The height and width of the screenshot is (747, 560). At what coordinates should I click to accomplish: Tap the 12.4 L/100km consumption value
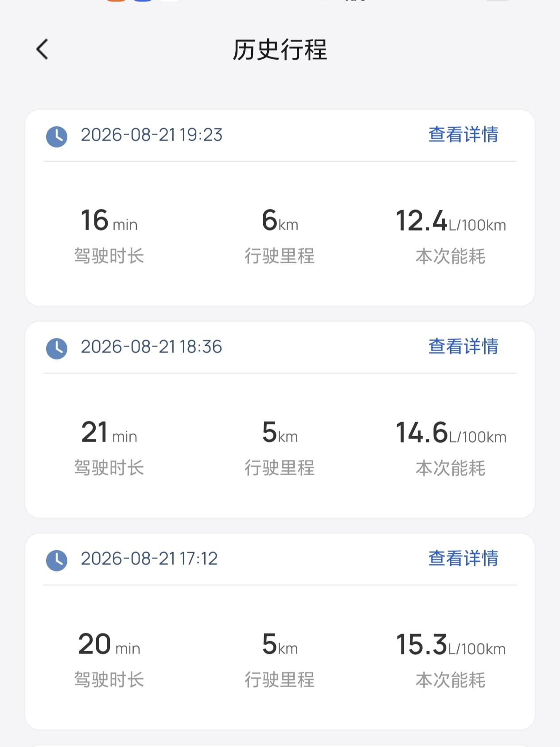click(x=451, y=221)
